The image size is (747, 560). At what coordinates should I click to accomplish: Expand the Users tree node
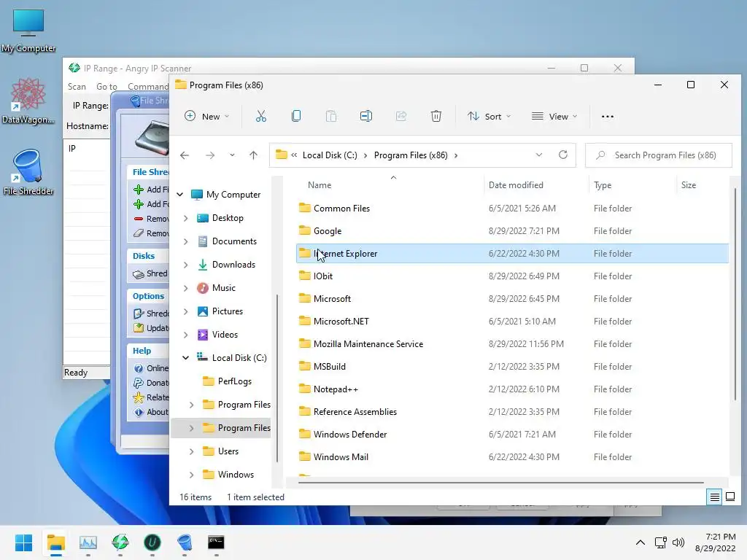click(192, 451)
